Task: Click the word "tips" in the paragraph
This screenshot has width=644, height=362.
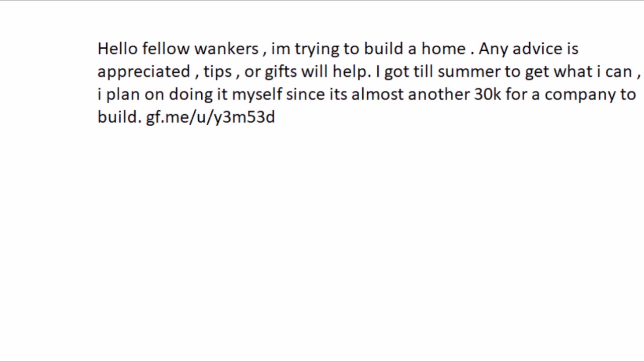Action: pos(217,72)
